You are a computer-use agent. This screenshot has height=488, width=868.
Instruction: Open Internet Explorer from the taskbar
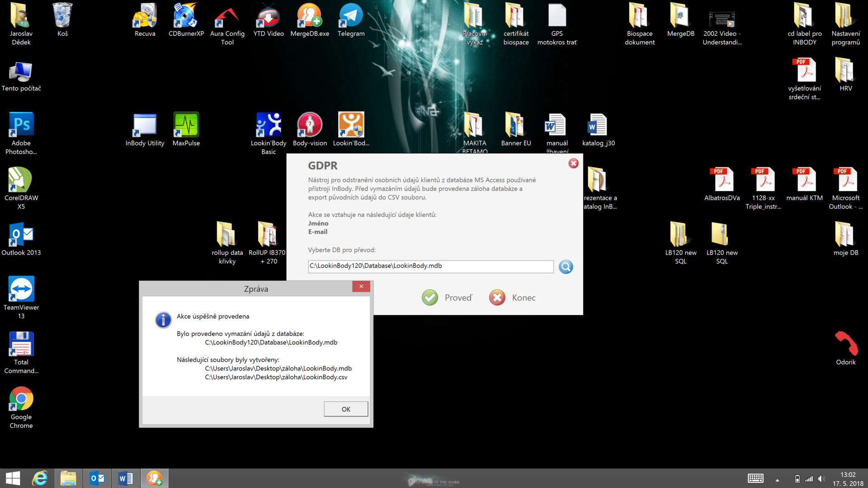click(40, 478)
